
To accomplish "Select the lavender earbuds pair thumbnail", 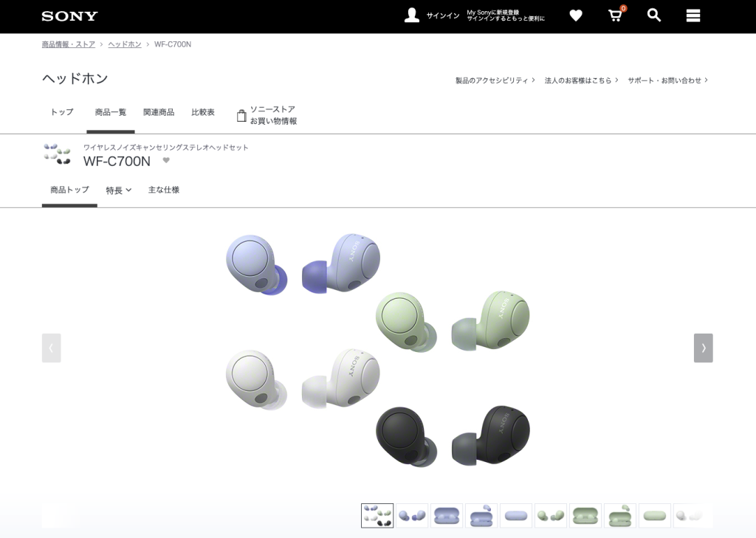I will (x=412, y=515).
